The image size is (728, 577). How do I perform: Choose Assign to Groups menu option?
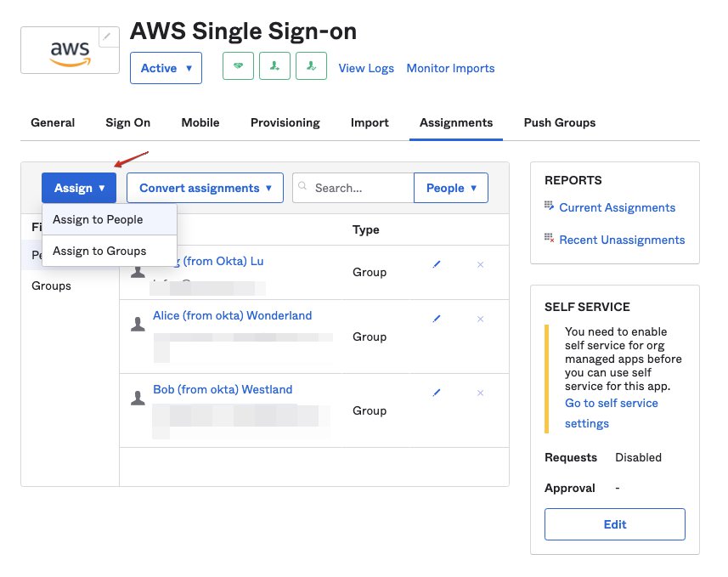point(110,251)
